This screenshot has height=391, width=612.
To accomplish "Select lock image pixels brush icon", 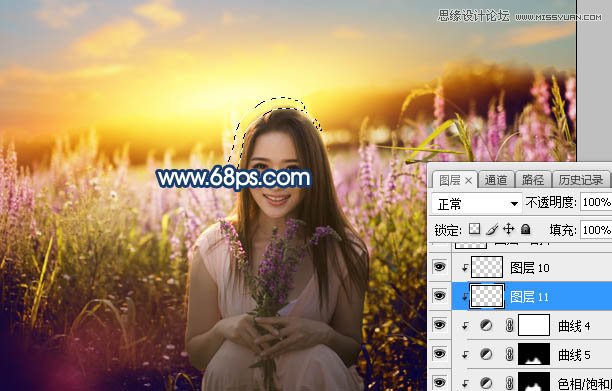I will (492, 229).
